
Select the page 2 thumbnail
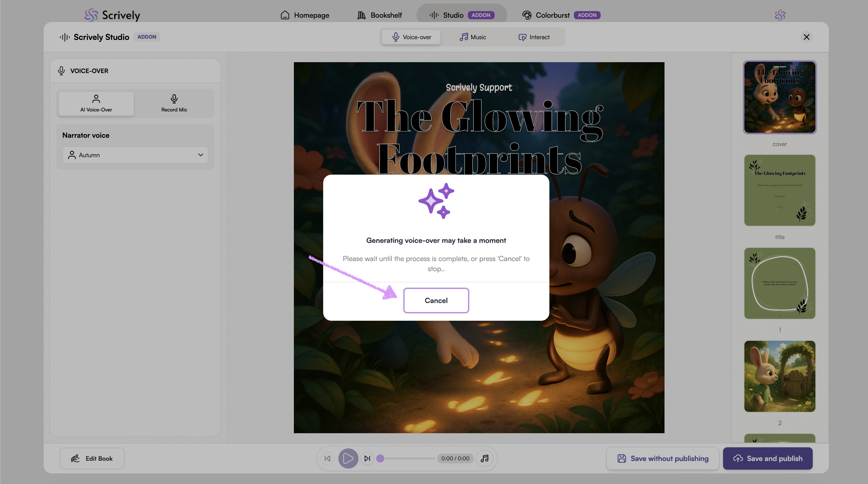coord(779,376)
